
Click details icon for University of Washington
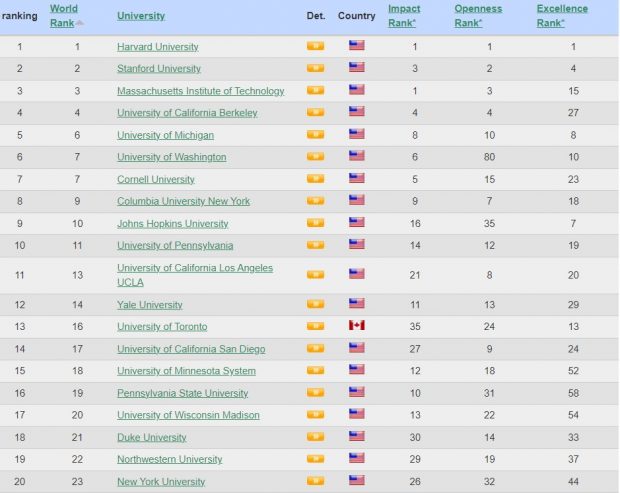point(315,157)
